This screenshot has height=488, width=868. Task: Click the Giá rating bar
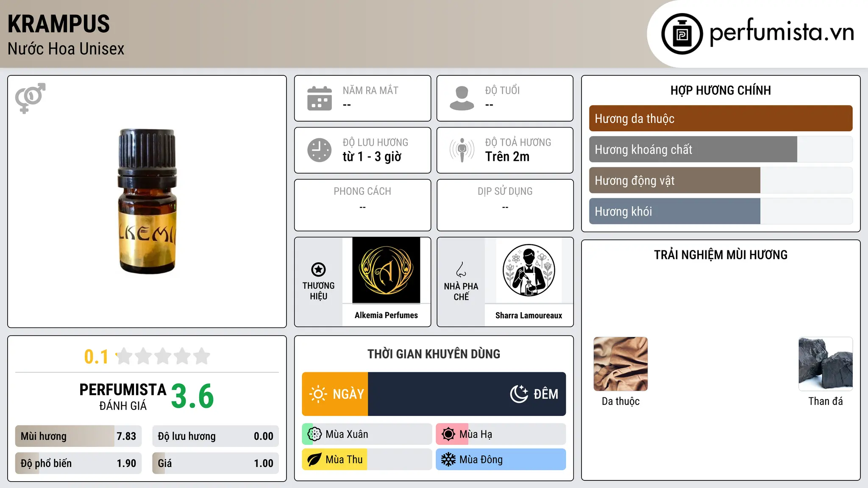click(216, 463)
